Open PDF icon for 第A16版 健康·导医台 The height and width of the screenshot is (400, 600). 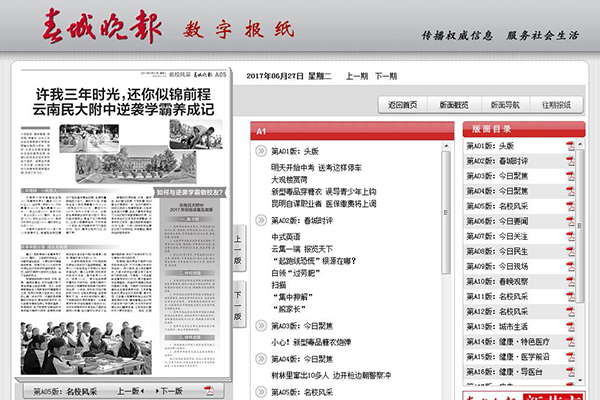(x=570, y=372)
